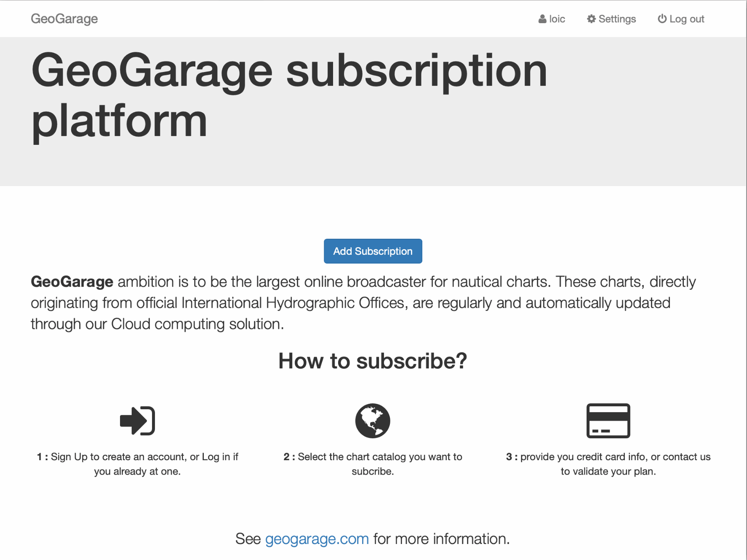The width and height of the screenshot is (747, 560).
Task: Click the Settings gear icon
Action: tap(591, 19)
